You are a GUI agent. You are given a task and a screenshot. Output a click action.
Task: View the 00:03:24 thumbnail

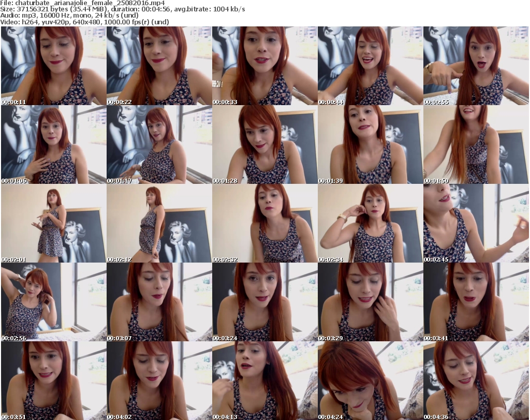tap(264, 302)
